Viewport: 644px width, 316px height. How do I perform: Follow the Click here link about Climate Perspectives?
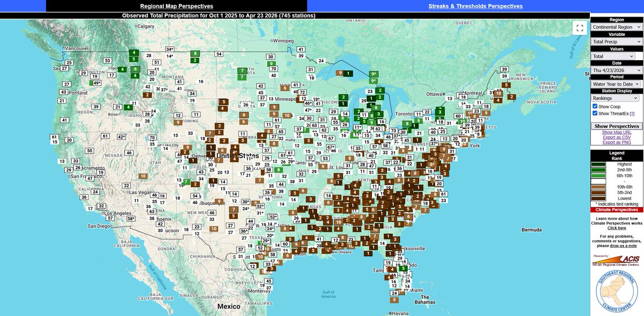617,228
